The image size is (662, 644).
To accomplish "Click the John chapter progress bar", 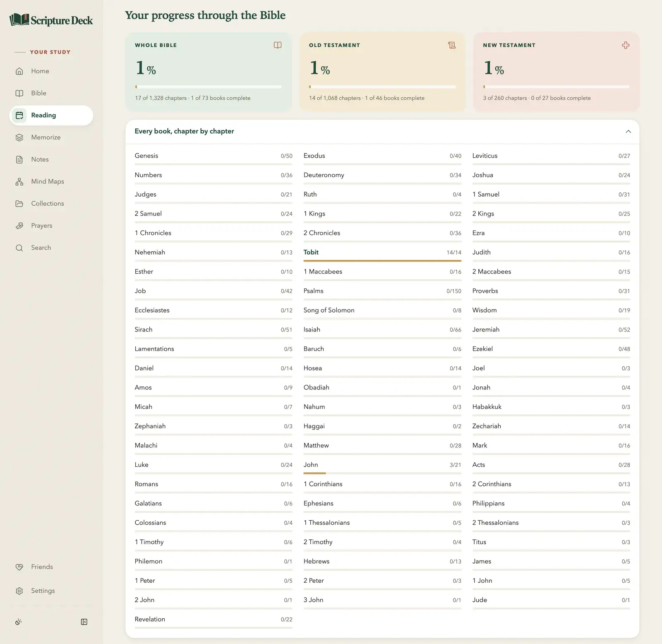I will click(382, 473).
